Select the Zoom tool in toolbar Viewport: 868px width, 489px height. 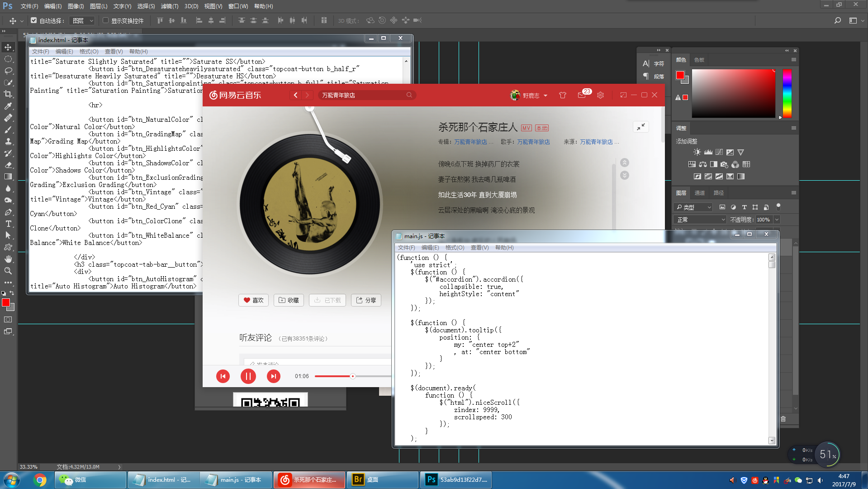click(8, 271)
